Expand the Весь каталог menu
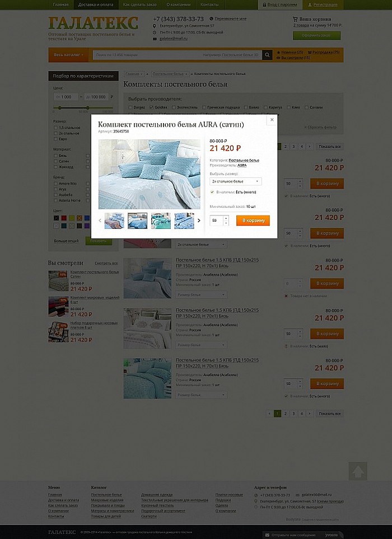392x539 pixels. pos(68,55)
